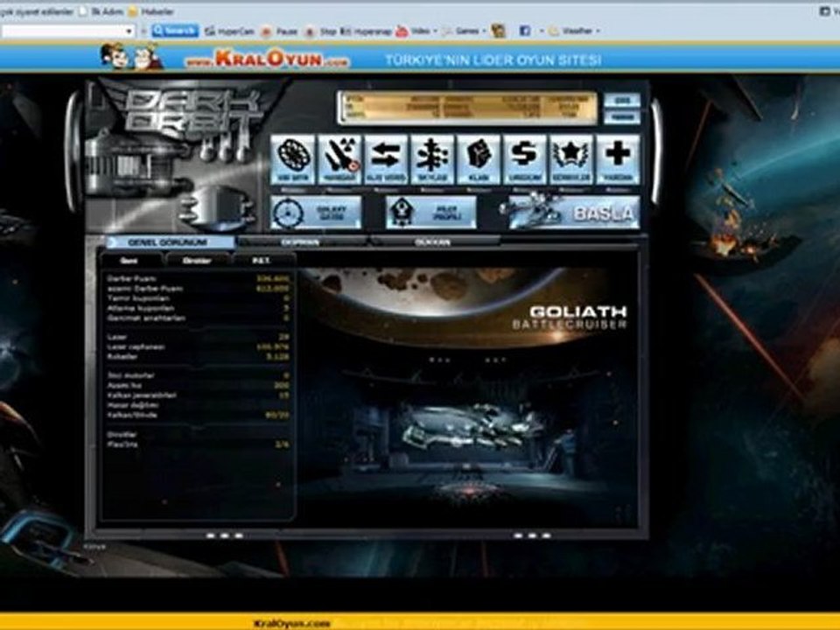The image size is (840, 630).
Task: Click Stop in the browser toolbar
Action: point(320,31)
